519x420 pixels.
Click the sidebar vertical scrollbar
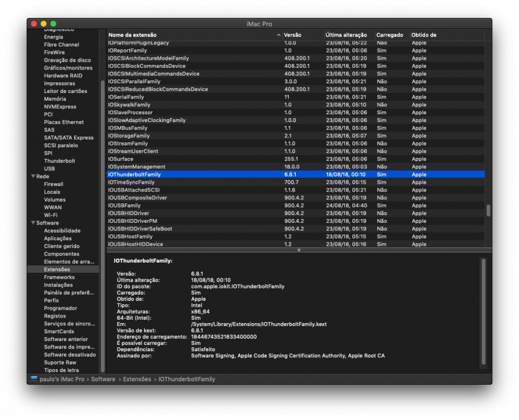[x=102, y=226]
